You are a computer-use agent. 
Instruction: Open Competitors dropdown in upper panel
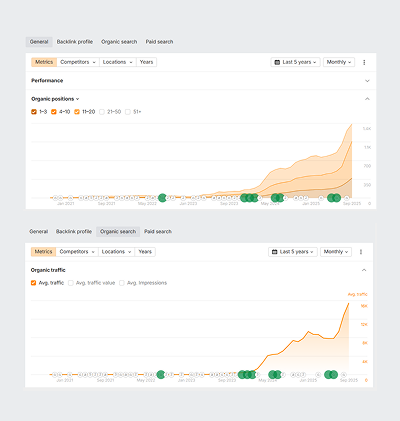(78, 62)
